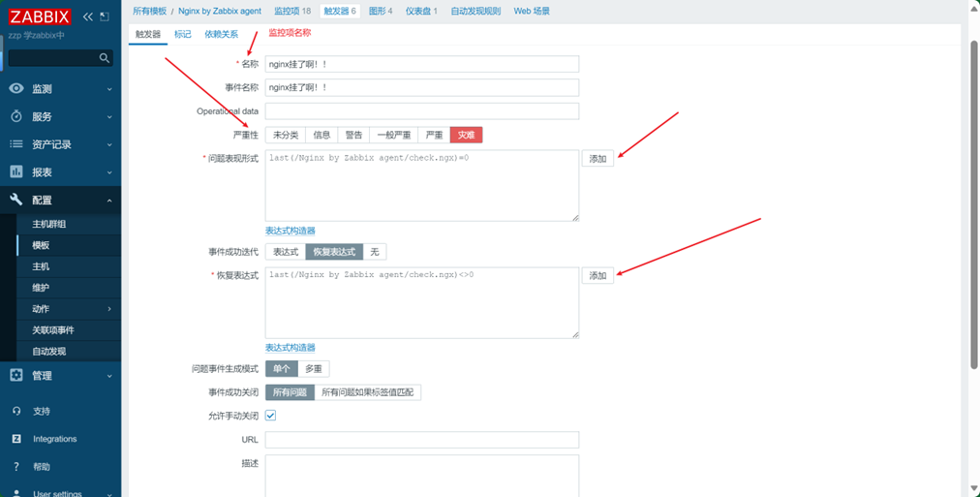Screen dimensions: 980x497
Task: Click 添加 next to 问题表现形式
Action: point(597,159)
